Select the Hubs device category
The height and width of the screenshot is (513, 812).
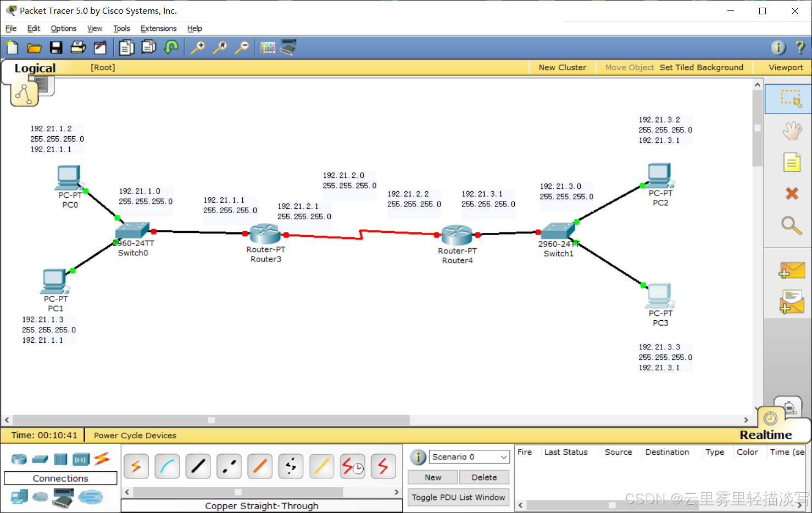[x=60, y=459]
